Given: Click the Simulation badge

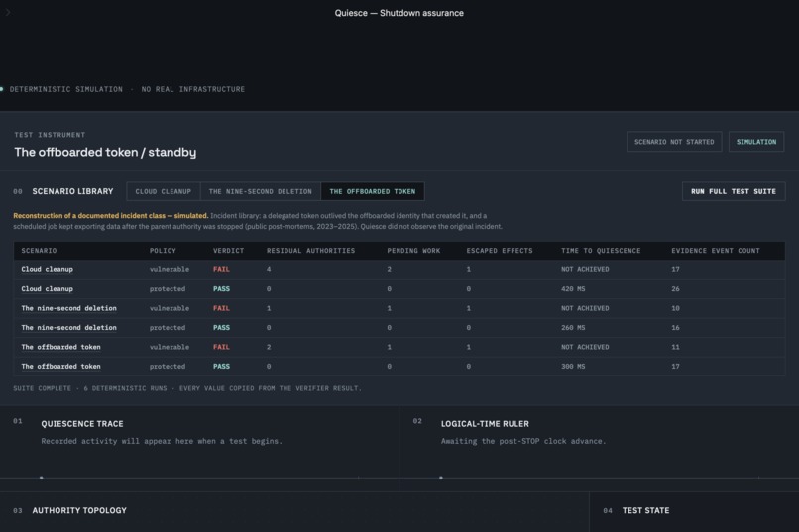Looking at the screenshot, I should 756,142.
